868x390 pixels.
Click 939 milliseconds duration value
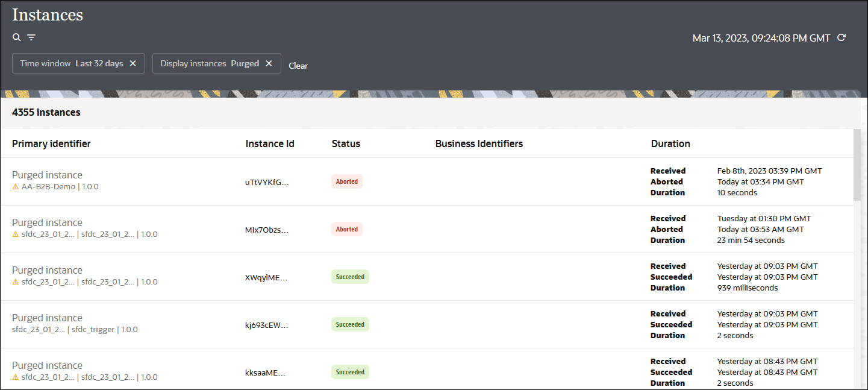(x=748, y=288)
